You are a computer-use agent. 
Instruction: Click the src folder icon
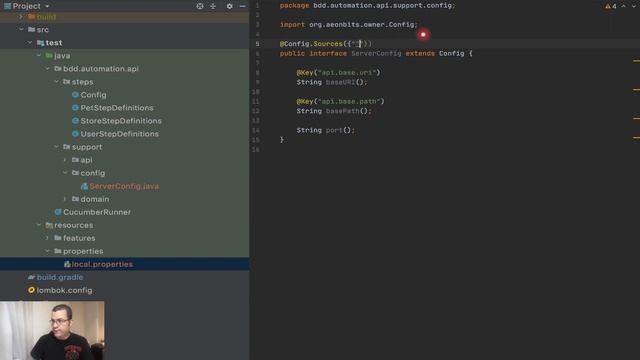pos(31,29)
